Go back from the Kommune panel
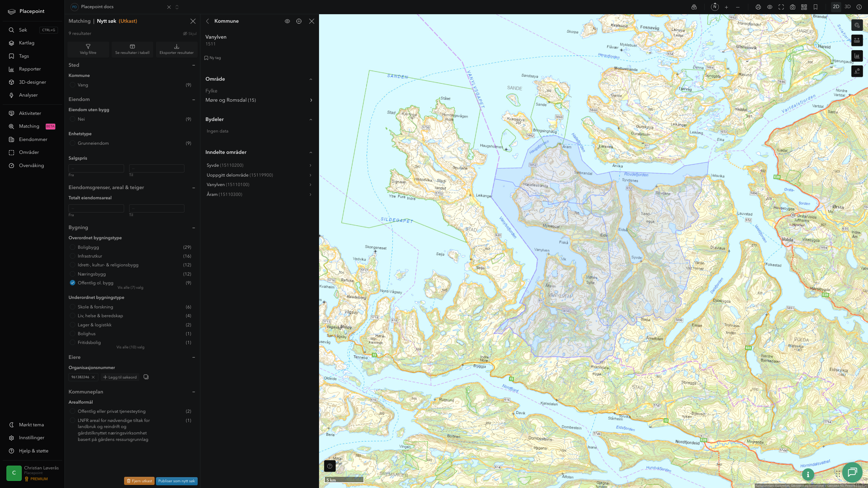Screen dimensions: 868x488 pos(208,21)
